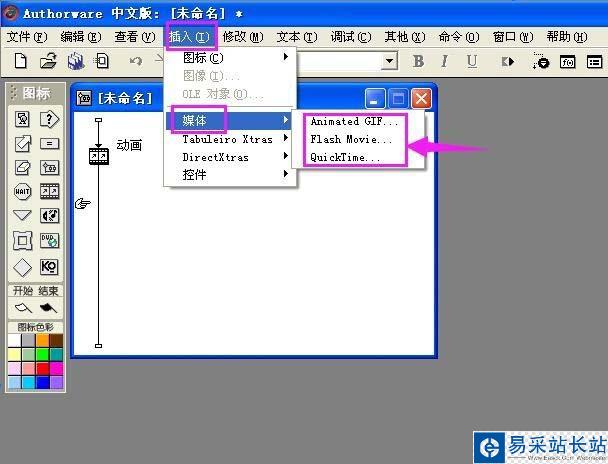Image resolution: width=608 pixels, height=464 pixels.
Task: Expand the 媒体 submenu
Action: (x=228, y=121)
